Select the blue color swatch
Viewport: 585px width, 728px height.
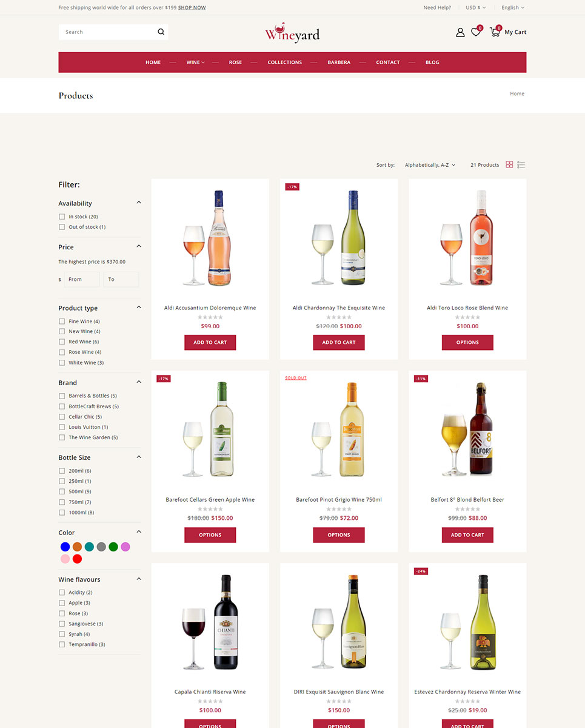pyautogui.click(x=65, y=547)
